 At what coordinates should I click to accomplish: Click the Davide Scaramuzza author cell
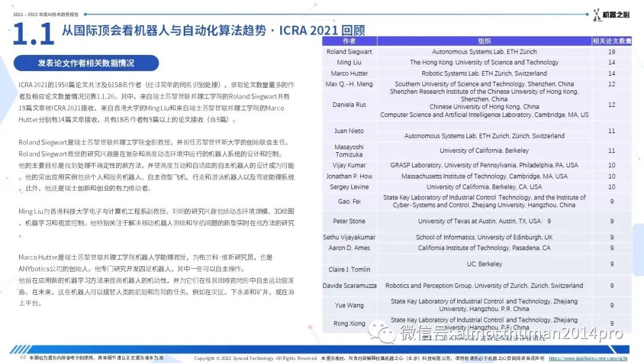[349, 286]
